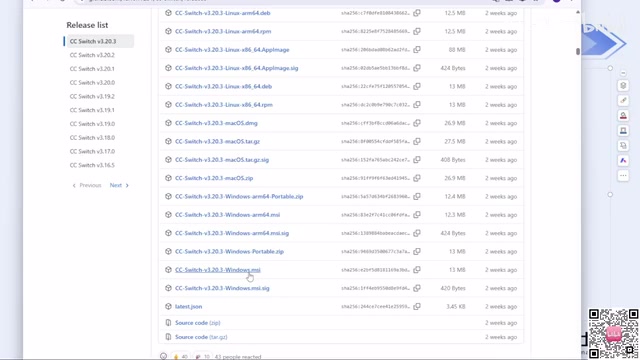Open CC-Switch-v3.20.3-Windows-arm64.msi.sig link
640x360 pixels.
pos(232,233)
